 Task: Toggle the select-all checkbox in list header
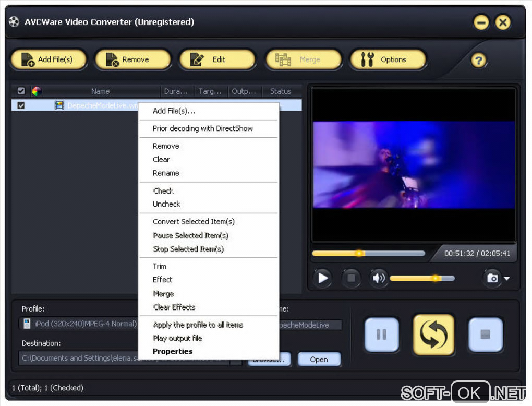21,91
